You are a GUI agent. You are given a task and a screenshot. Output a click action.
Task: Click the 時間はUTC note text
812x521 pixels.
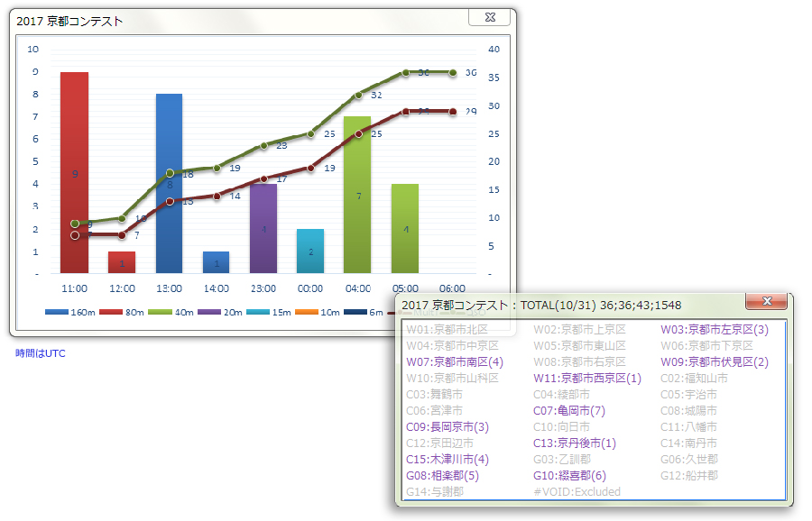point(40,353)
